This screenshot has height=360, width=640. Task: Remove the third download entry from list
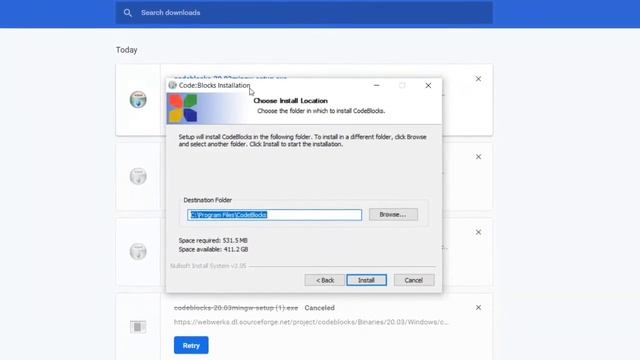coord(478,232)
